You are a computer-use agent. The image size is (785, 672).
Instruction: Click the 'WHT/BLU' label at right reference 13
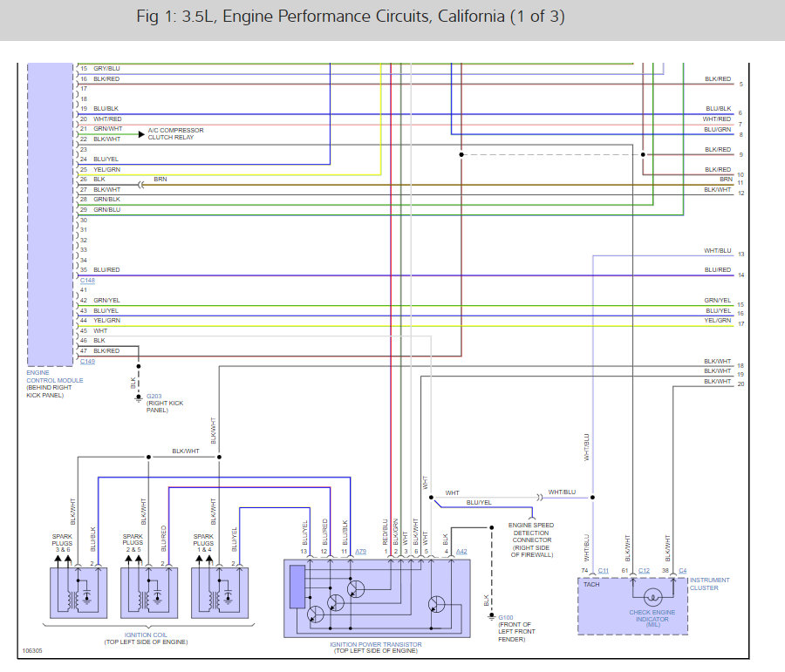pos(718,250)
